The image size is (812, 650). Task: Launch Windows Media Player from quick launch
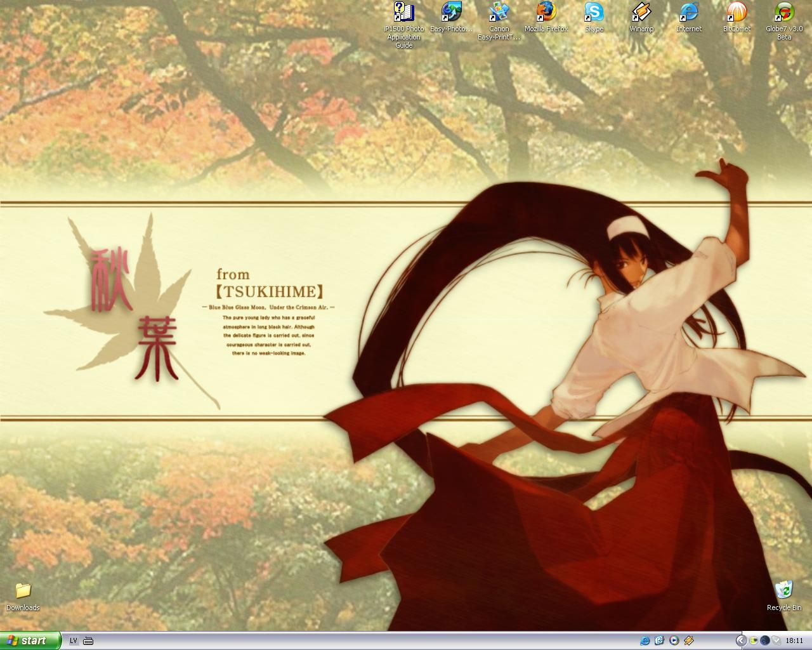pyautogui.click(x=674, y=640)
